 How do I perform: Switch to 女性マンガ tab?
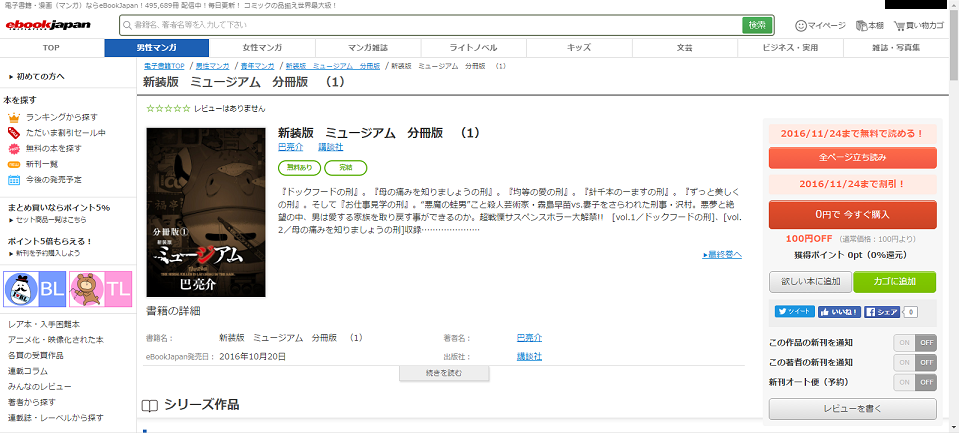click(262, 48)
